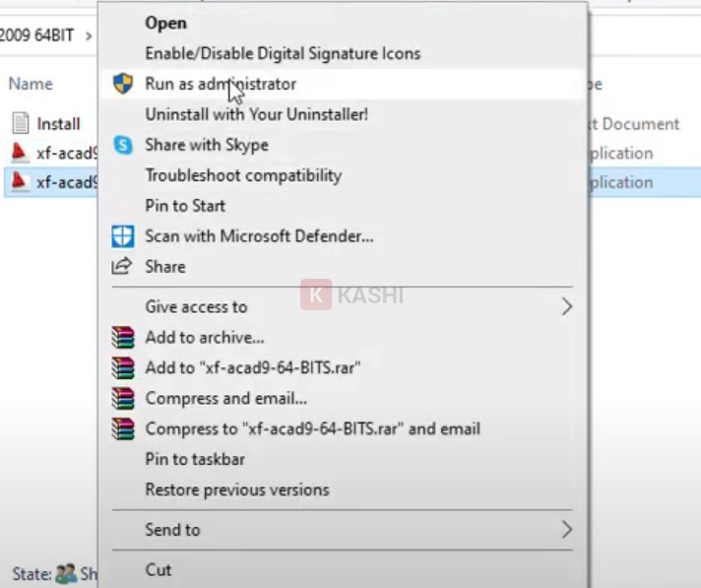This screenshot has width=701, height=588.
Task: Choose Restore previous versions
Action: click(237, 490)
